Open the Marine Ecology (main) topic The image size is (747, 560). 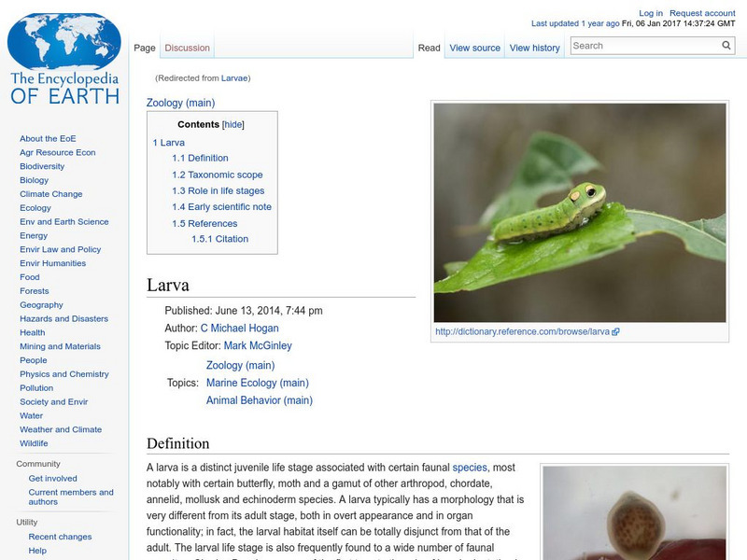[258, 383]
